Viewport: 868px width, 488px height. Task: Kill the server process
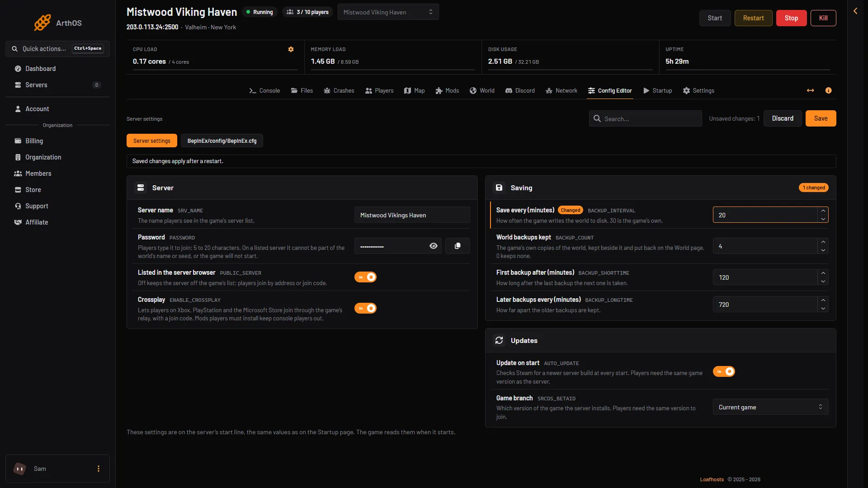coord(823,18)
